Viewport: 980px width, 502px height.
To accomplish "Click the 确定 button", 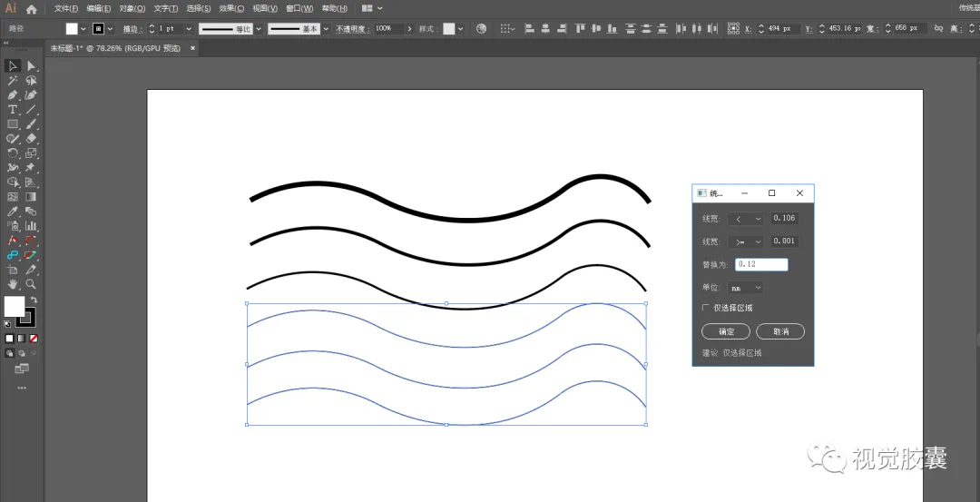I will coord(726,331).
